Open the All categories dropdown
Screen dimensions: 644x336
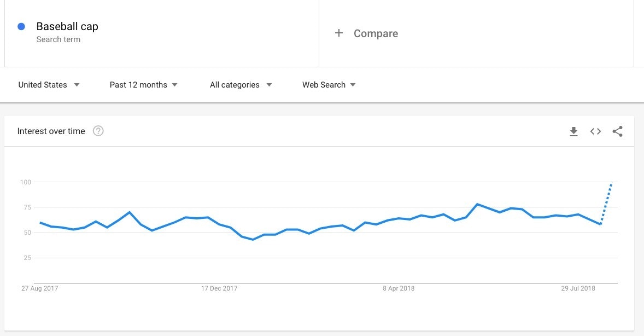click(x=241, y=85)
